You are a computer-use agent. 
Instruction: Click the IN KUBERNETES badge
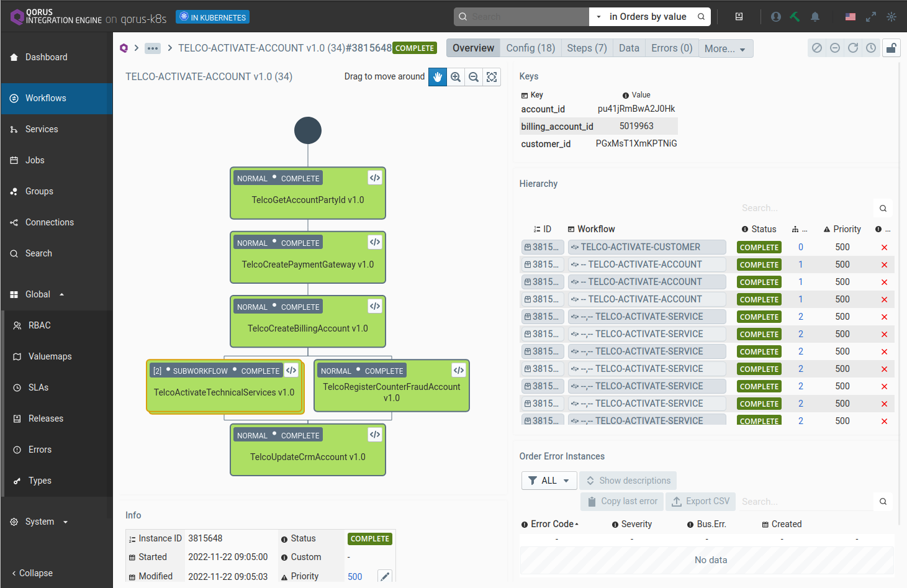[x=213, y=17]
